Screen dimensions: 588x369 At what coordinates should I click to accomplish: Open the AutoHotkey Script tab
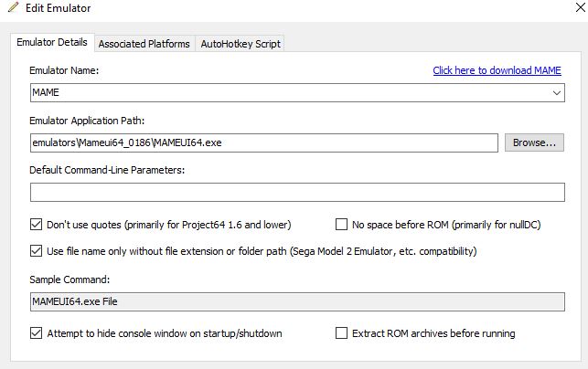click(241, 44)
